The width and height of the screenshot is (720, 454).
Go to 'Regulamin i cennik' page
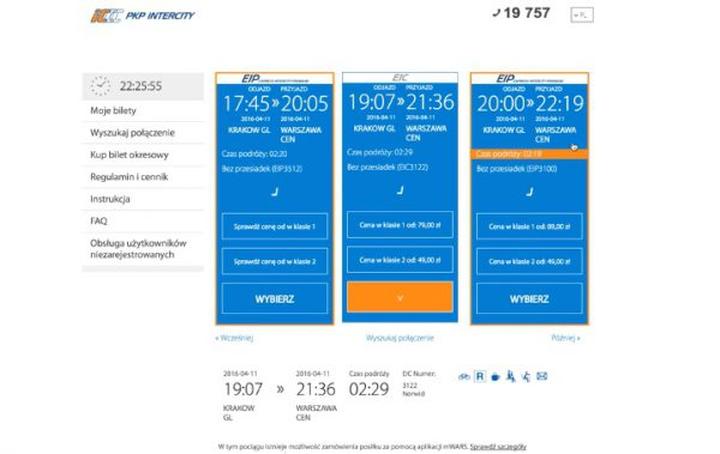[x=128, y=176]
